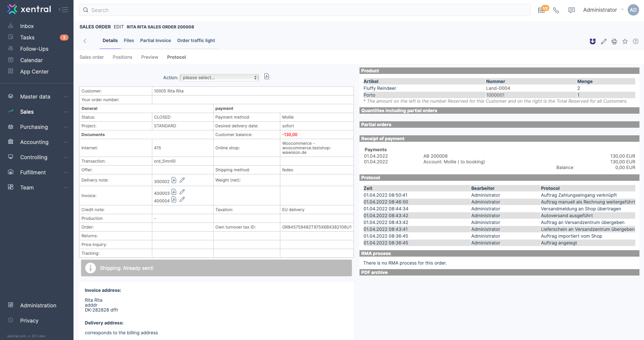Expand Master data submenu dots

pos(66,97)
